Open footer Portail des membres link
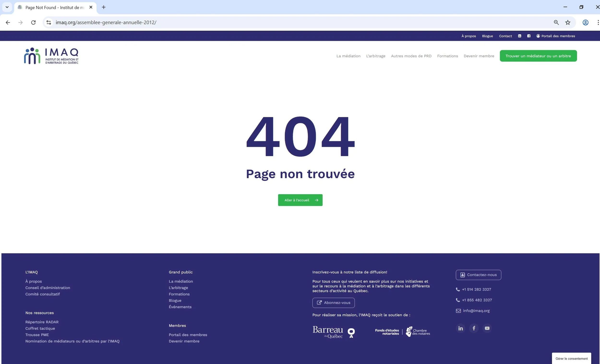The height and width of the screenshot is (364, 600). pyautogui.click(x=188, y=335)
